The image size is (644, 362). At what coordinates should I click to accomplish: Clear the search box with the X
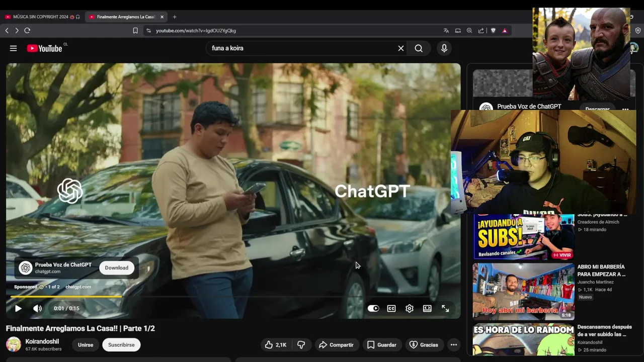click(401, 48)
